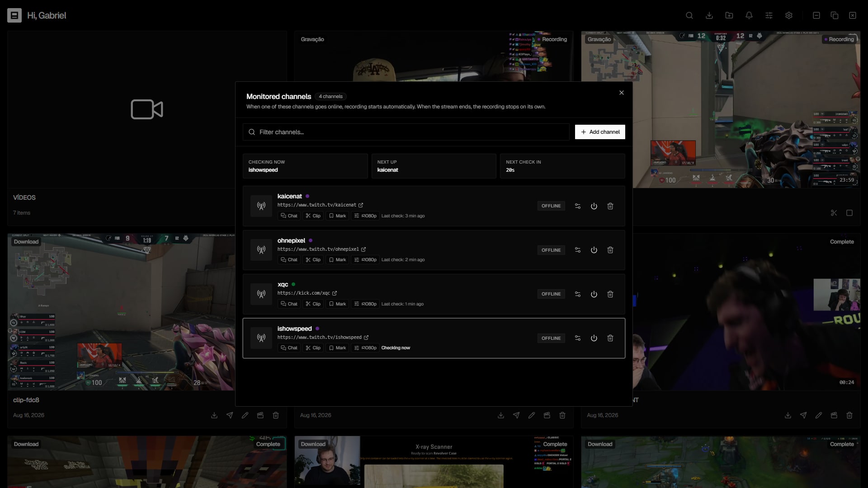Open the clip-fdc8 video thumbnail
This screenshot has height=488, width=868.
(x=121, y=312)
